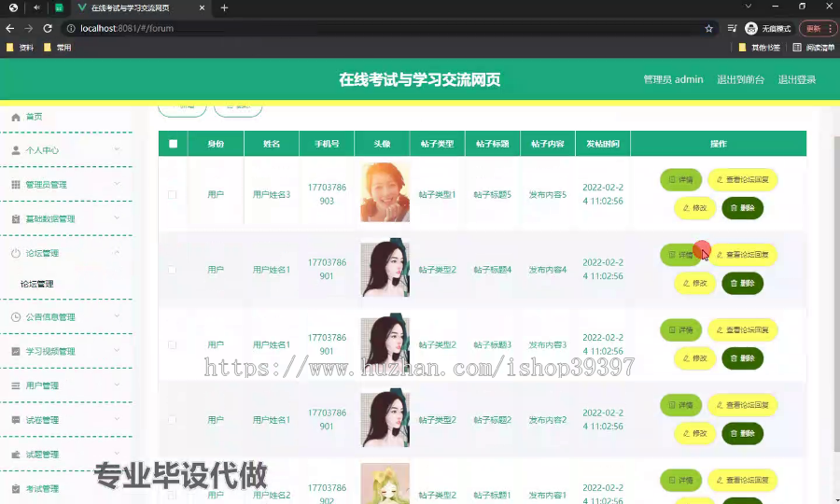The height and width of the screenshot is (504, 840).
Task: Click the site info icon in address bar
Action: (71, 28)
